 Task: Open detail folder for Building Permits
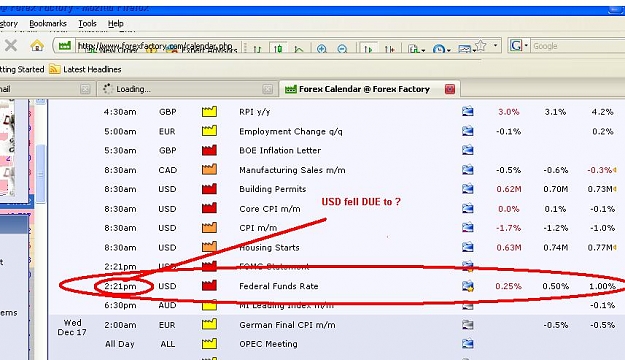pos(468,189)
